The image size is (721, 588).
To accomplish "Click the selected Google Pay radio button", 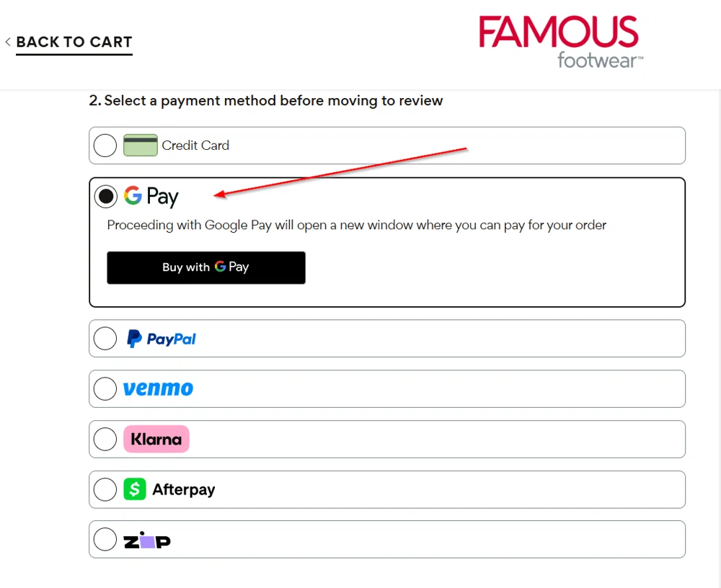I will click(106, 196).
